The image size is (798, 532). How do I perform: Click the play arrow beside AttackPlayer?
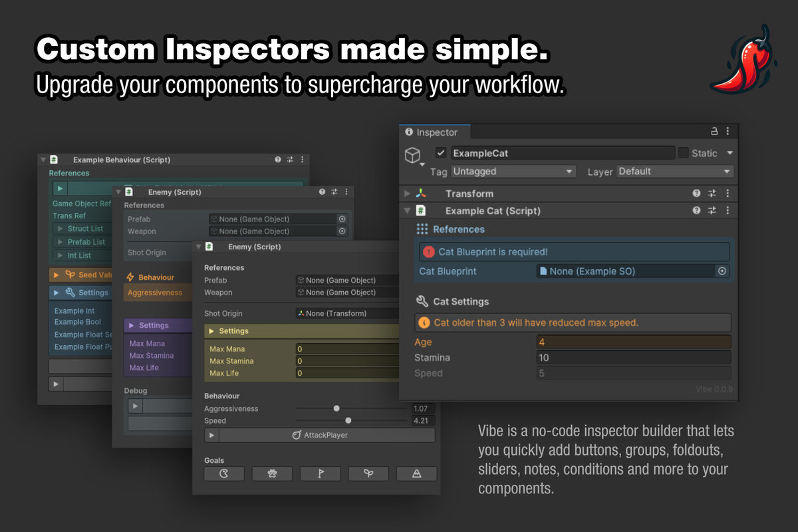click(211, 436)
